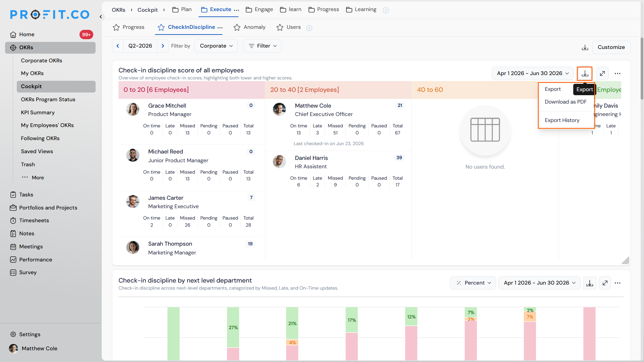Open the Notes icon
The width and height of the screenshot is (644, 362).
pyautogui.click(x=13, y=234)
